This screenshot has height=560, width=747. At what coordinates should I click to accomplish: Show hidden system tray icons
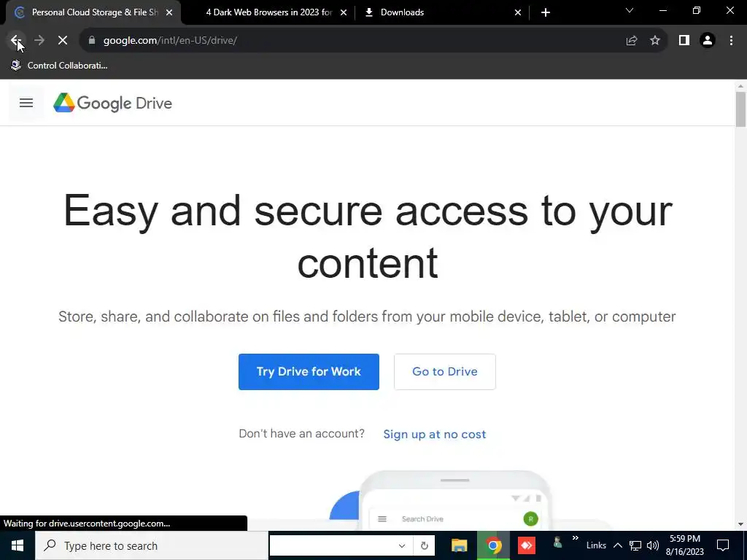pos(617,545)
